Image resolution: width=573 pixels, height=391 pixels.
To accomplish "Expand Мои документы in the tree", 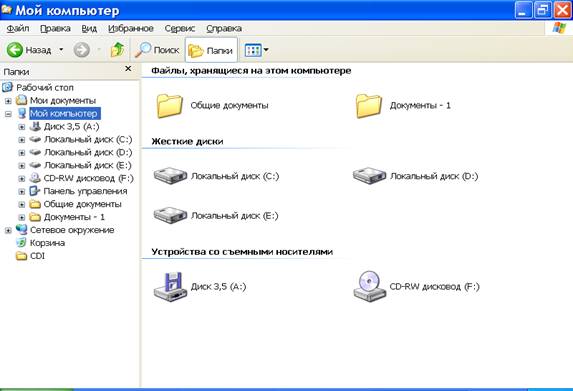I will [x=8, y=100].
